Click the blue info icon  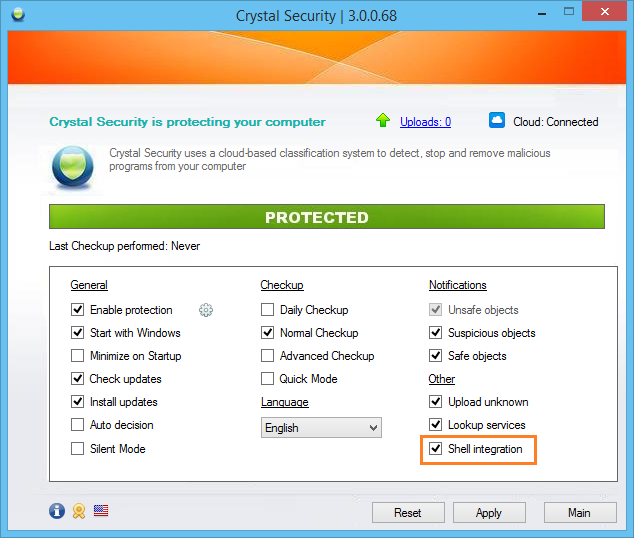[x=57, y=511]
